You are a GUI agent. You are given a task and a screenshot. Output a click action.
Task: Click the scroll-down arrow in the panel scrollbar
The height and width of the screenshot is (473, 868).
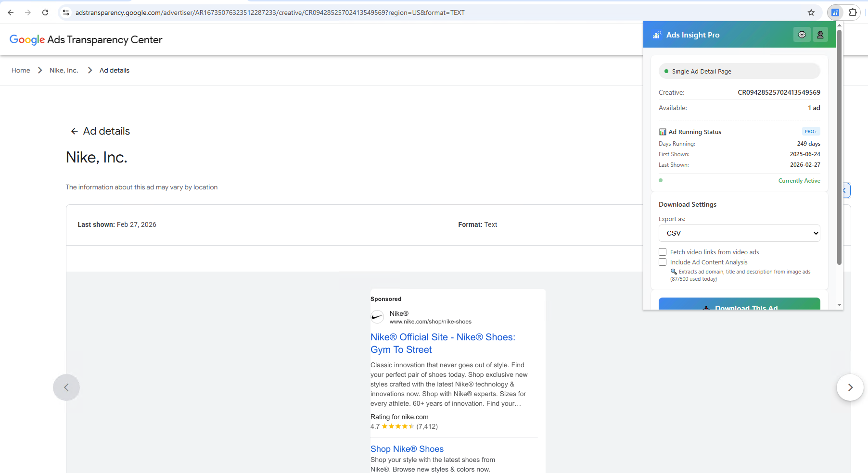coord(840,304)
